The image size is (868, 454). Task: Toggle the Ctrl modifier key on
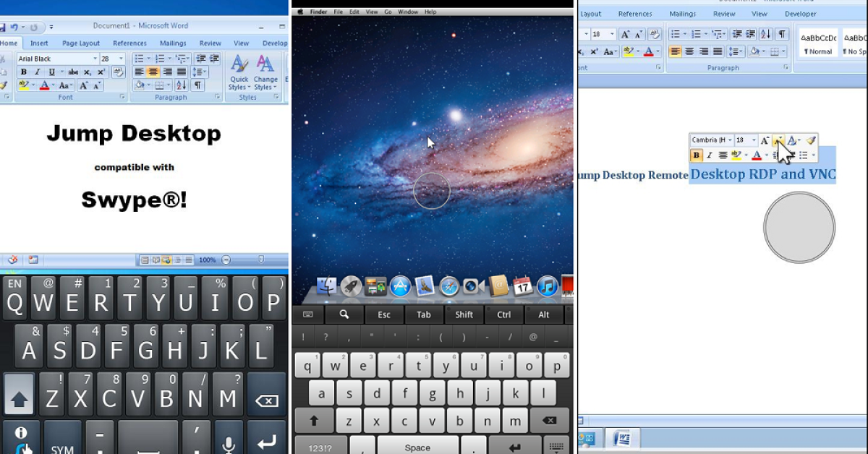click(503, 314)
